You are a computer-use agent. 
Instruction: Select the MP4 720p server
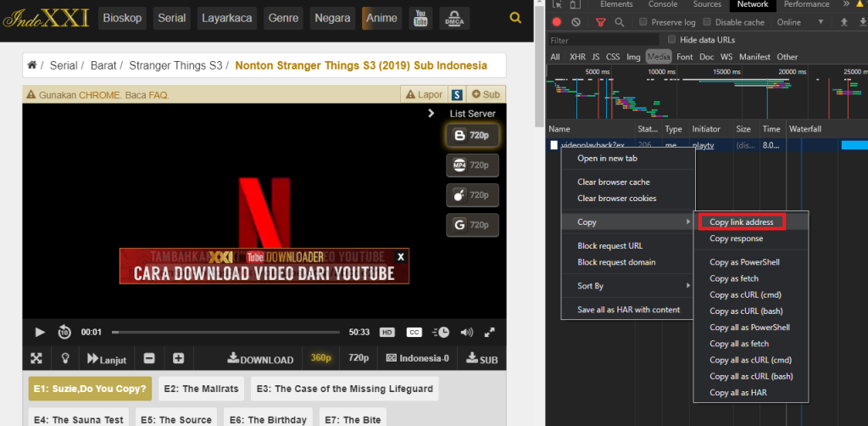click(x=472, y=165)
